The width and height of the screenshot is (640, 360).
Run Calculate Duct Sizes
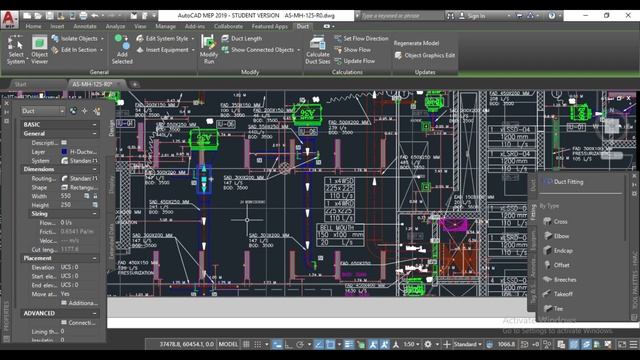click(318, 50)
